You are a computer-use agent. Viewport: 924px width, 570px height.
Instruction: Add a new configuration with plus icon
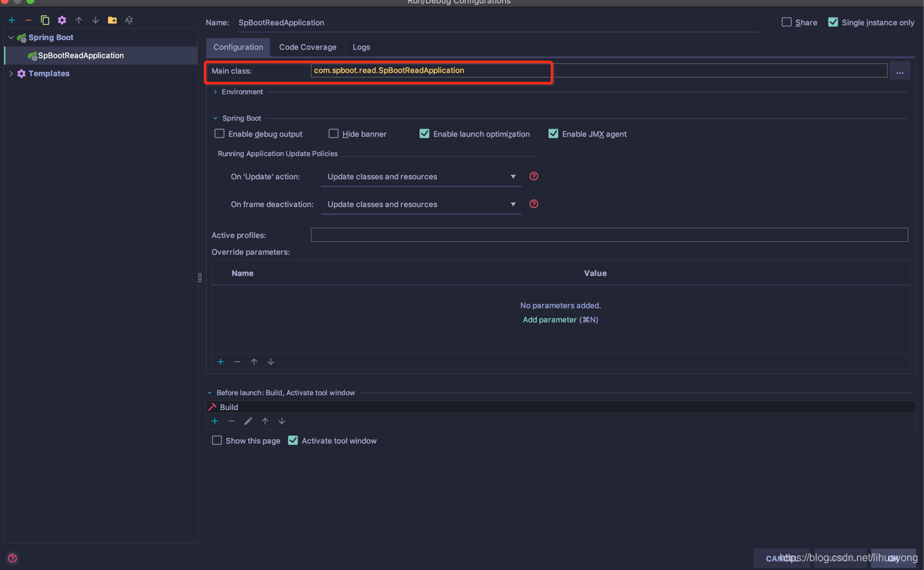point(12,20)
